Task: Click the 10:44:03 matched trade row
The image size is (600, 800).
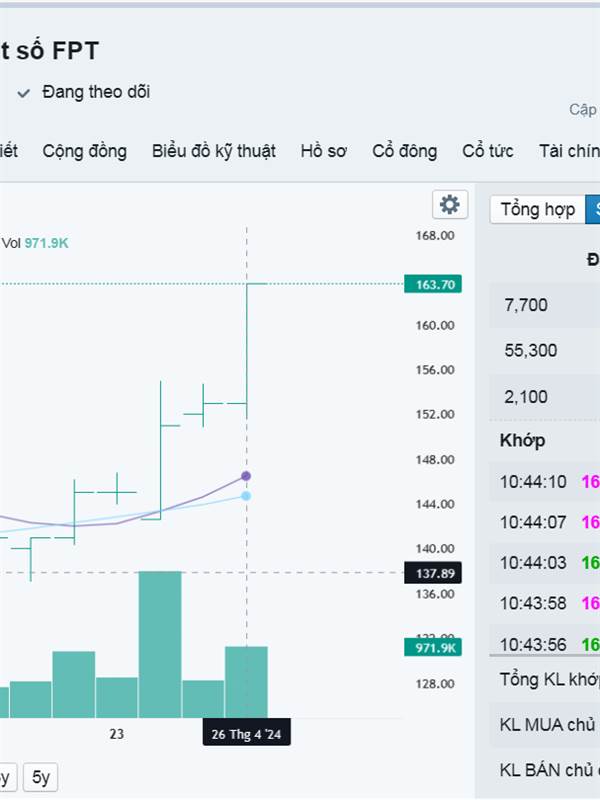Action: [545, 562]
